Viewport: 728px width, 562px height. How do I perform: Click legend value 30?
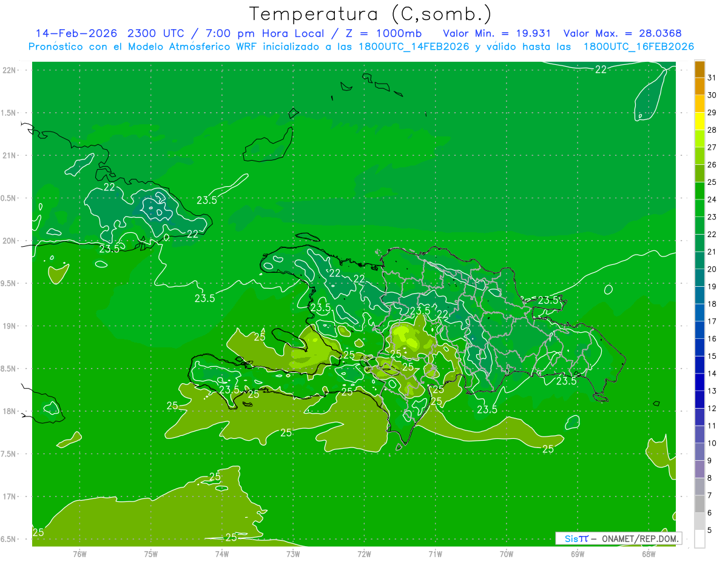[712, 95]
